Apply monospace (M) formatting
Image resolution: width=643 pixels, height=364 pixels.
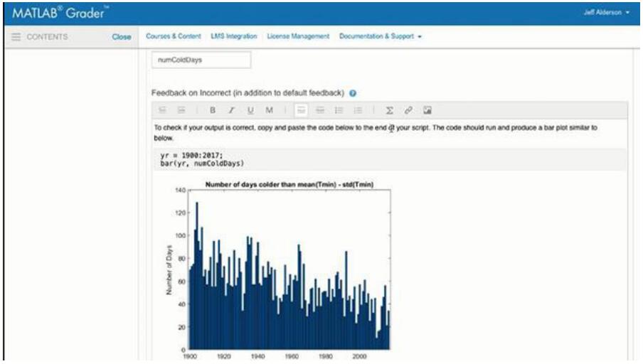click(x=269, y=110)
